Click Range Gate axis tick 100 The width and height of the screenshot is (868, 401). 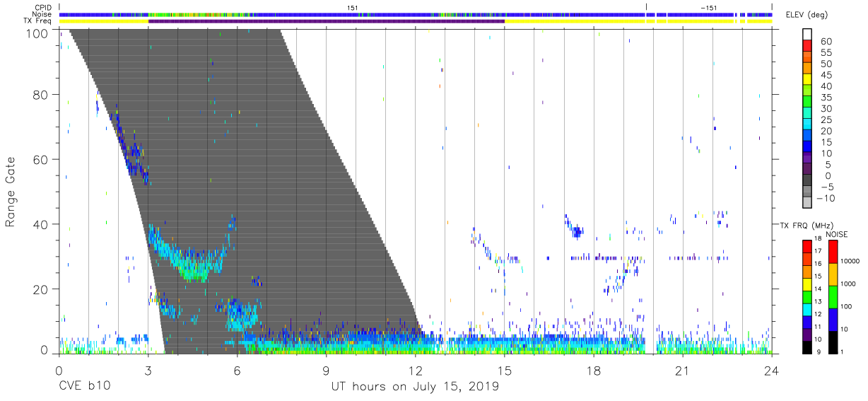pos(38,33)
